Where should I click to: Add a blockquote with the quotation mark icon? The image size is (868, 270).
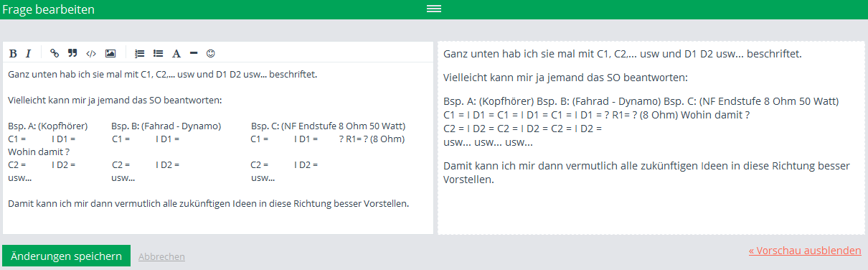pos(72,53)
